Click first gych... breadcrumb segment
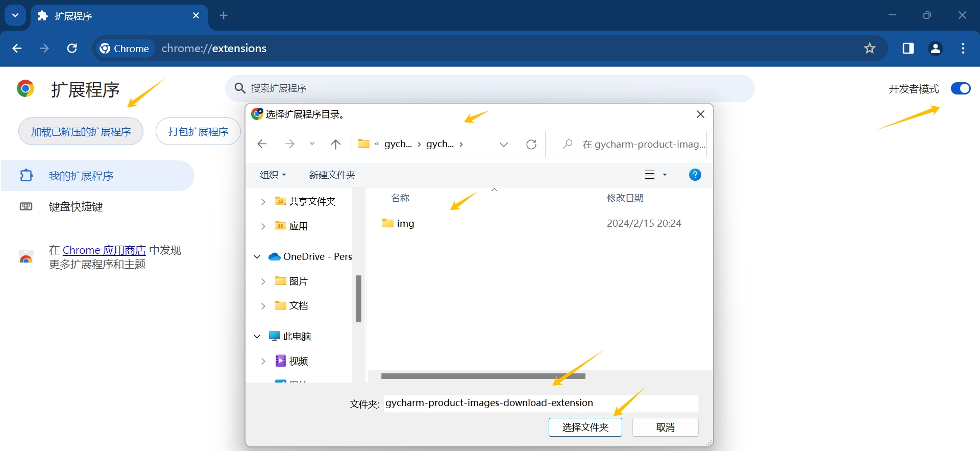 [x=398, y=144]
